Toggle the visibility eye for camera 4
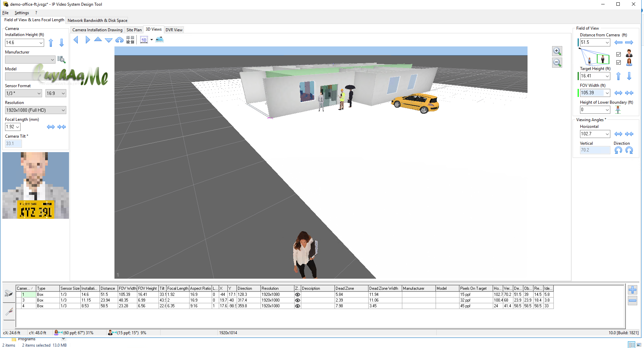The image size is (644, 348). (x=298, y=306)
